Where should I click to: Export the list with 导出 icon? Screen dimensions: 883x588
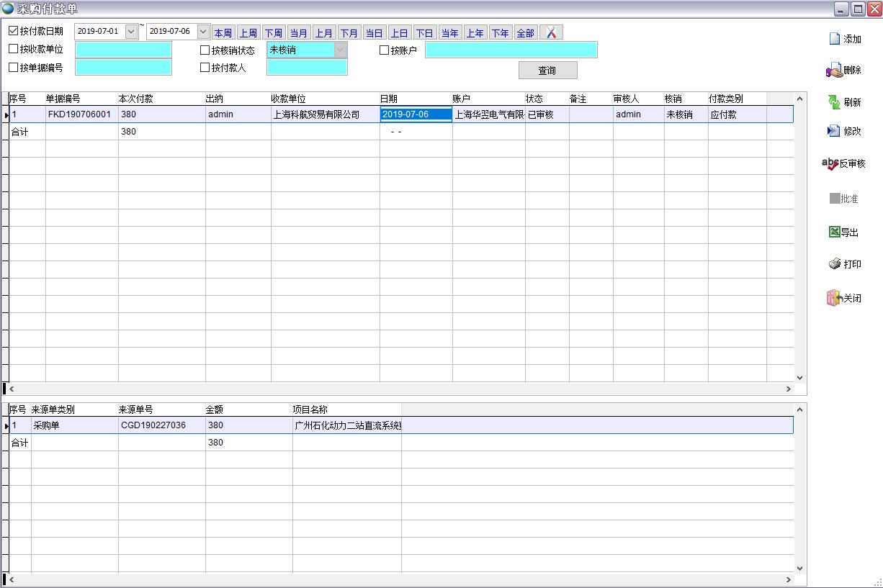coord(834,232)
